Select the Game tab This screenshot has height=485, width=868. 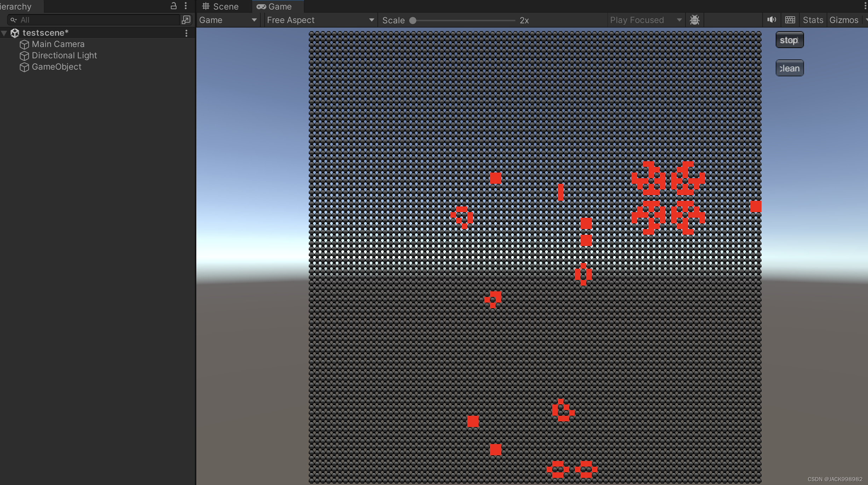[274, 6]
